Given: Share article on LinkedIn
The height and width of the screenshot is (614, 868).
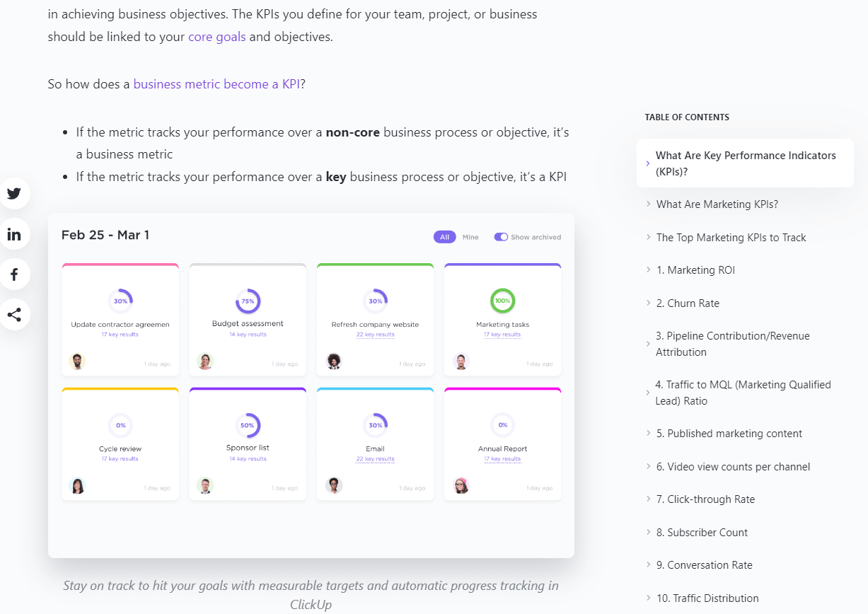Looking at the screenshot, I should 13,234.
